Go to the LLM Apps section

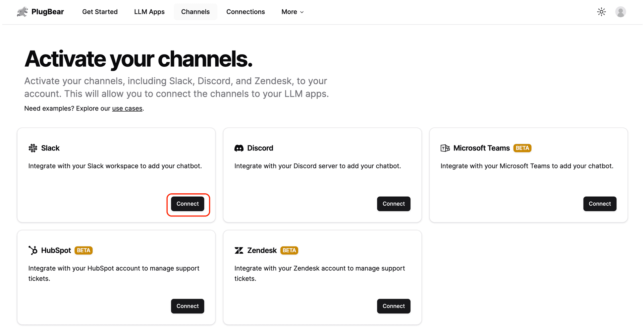[149, 12]
